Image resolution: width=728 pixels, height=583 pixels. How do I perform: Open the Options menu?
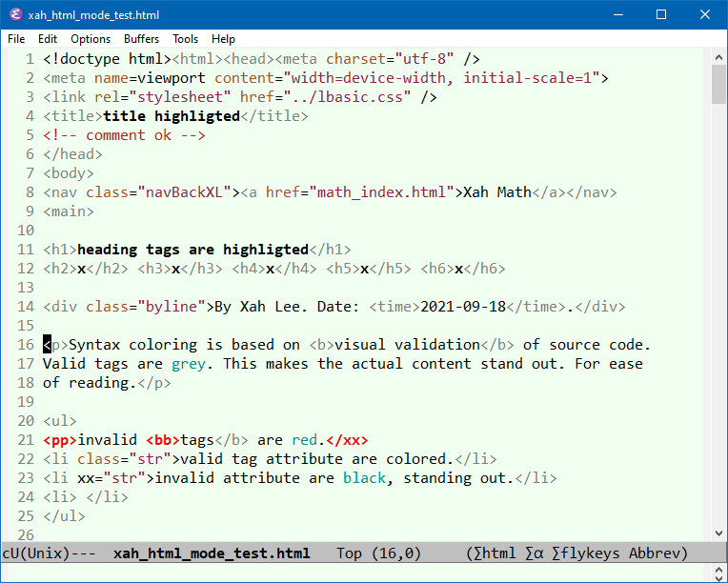(x=91, y=39)
